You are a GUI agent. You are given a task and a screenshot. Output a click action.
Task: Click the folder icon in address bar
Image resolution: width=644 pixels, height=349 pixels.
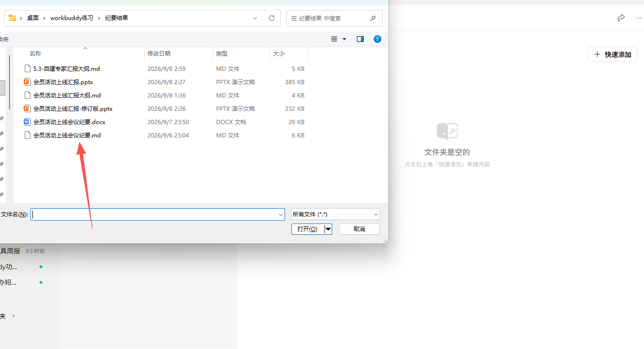12,18
